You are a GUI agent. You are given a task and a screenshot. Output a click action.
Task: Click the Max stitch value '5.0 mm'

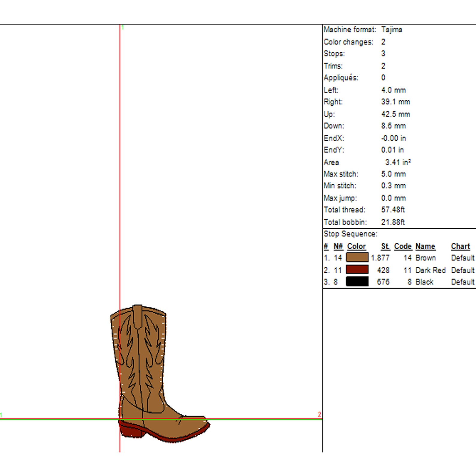(x=394, y=174)
